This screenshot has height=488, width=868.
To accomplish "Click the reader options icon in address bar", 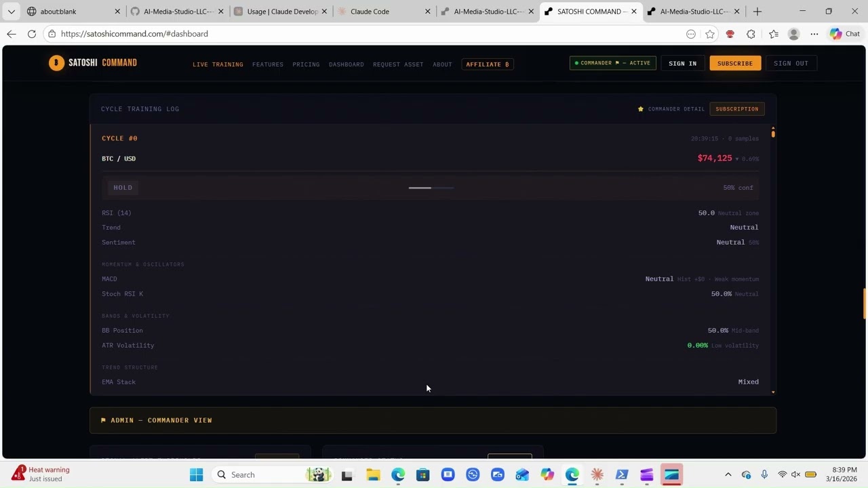I will (691, 34).
